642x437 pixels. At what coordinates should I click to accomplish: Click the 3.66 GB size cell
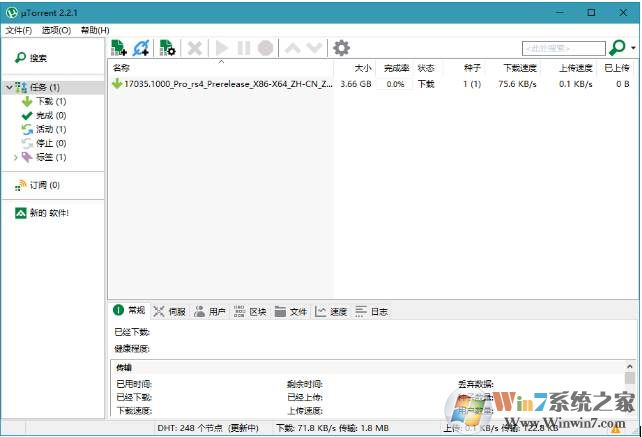[355, 84]
